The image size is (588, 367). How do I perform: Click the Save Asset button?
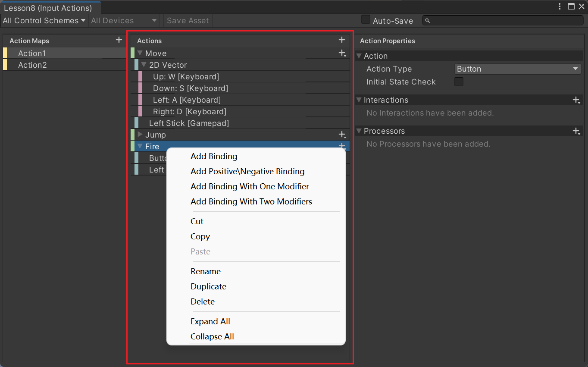(187, 20)
